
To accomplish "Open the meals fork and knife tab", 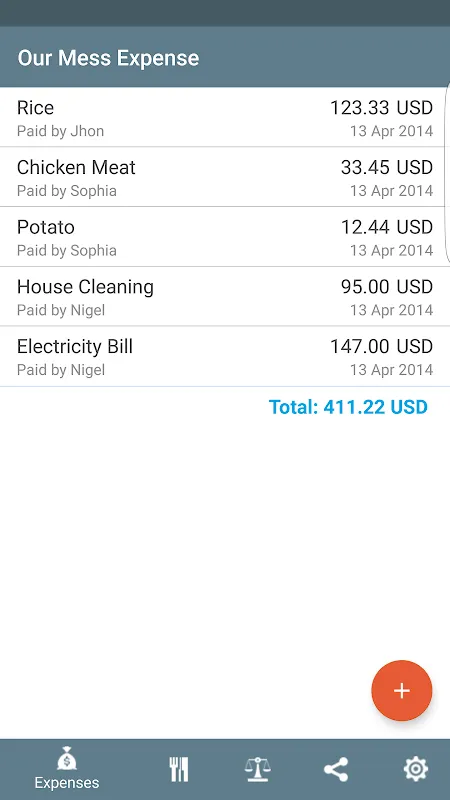I will 179,769.
